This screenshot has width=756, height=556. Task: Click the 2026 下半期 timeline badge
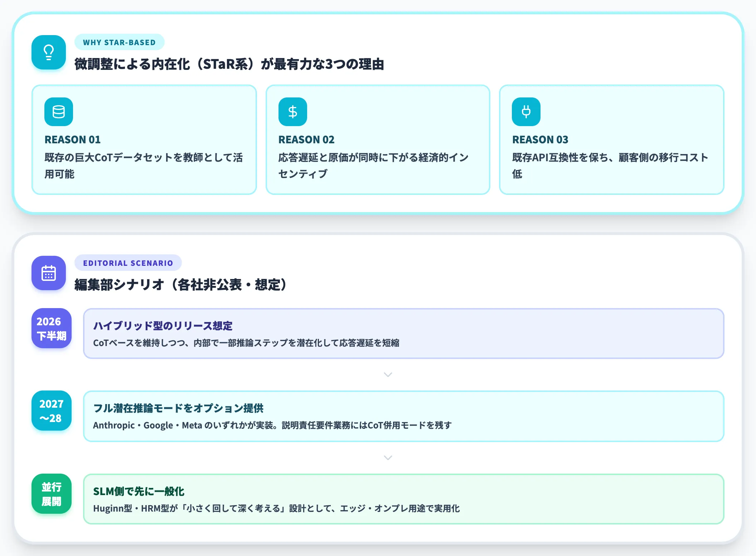52,328
